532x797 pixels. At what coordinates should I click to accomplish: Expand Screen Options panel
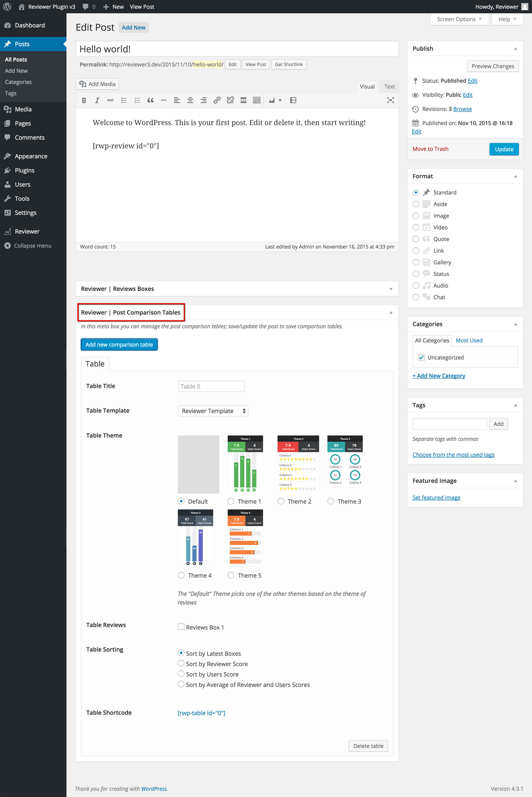coord(459,19)
